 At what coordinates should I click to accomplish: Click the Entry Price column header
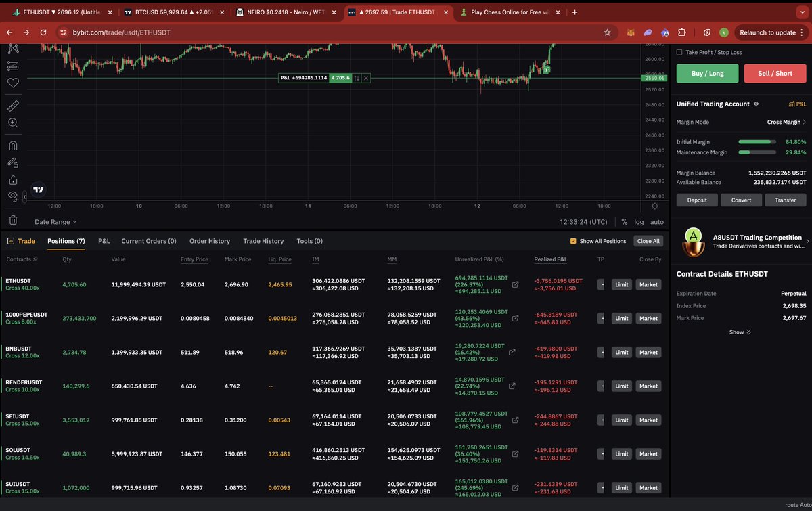click(194, 259)
